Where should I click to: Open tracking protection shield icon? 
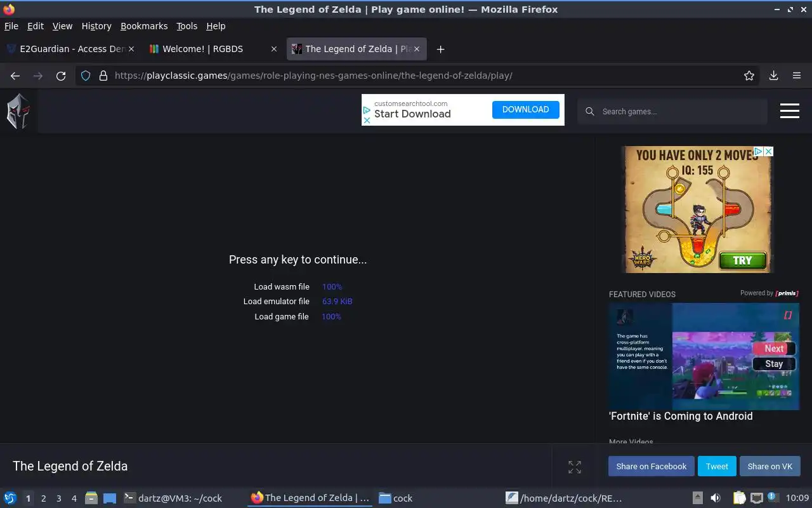coord(86,76)
